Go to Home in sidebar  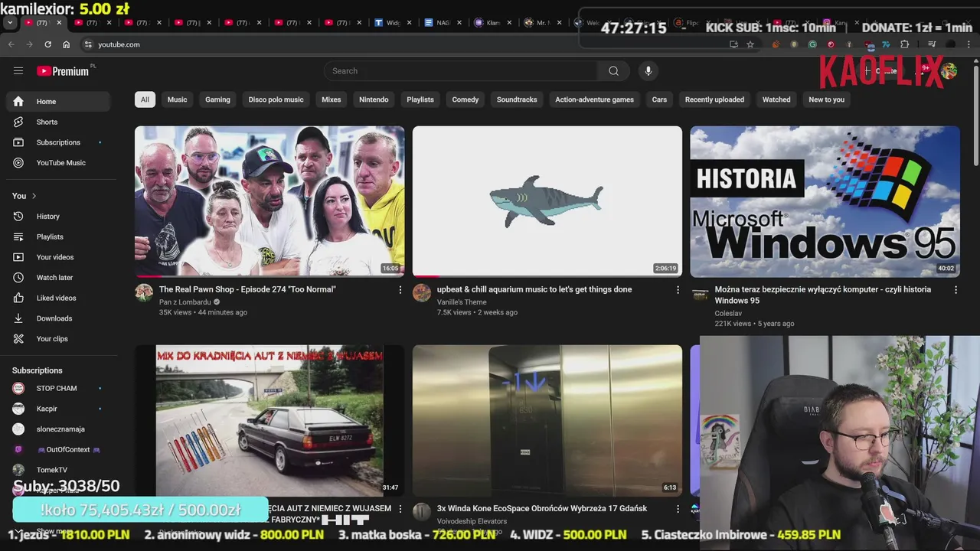pyautogui.click(x=58, y=101)
